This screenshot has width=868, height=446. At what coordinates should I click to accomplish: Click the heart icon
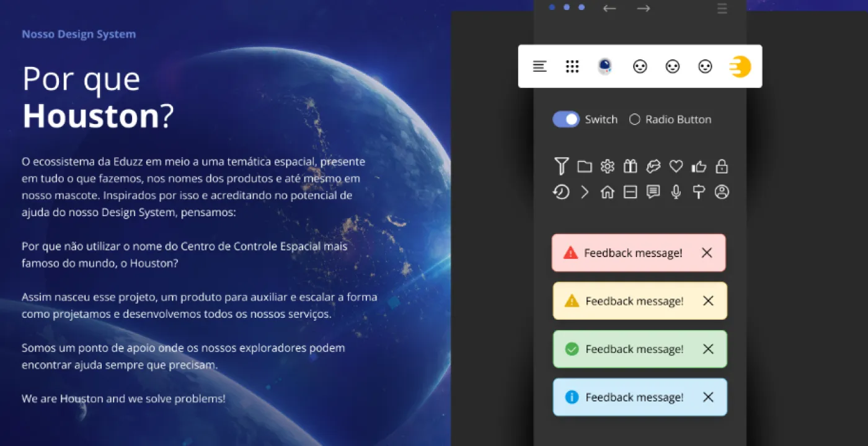(x=676, y=167)
